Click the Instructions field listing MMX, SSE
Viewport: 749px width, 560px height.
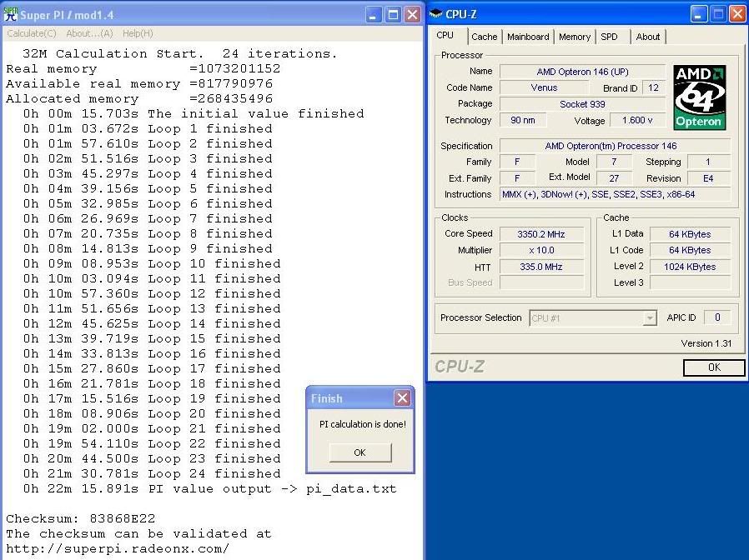coord(616,194)
